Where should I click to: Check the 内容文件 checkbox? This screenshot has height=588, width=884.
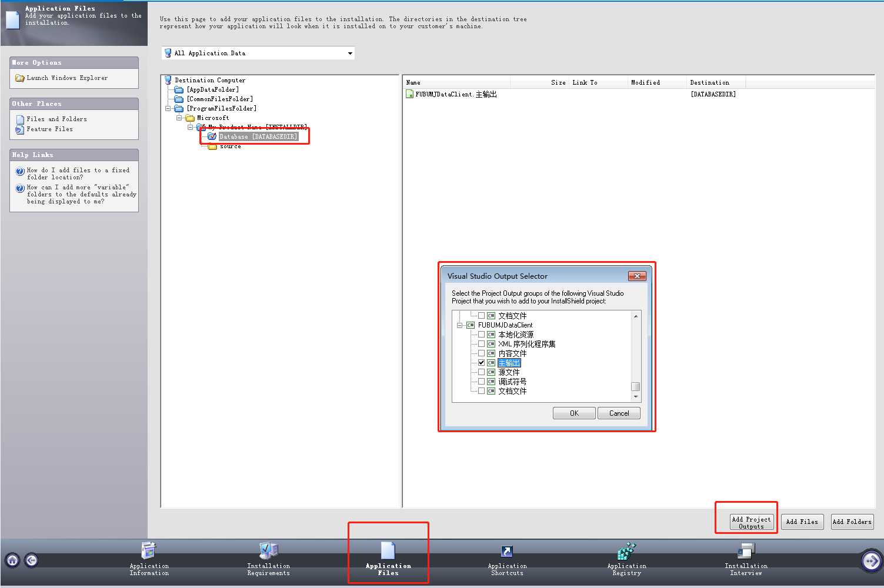click(481, 353)
